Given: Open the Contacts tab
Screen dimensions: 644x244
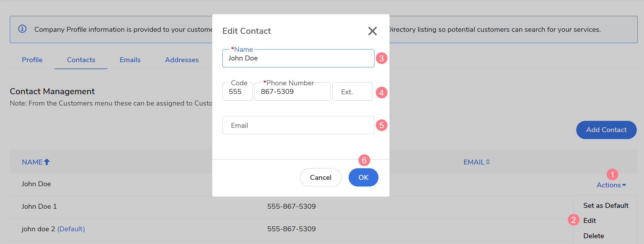Looking at the screenshot, I should click(x=81, y=60).
